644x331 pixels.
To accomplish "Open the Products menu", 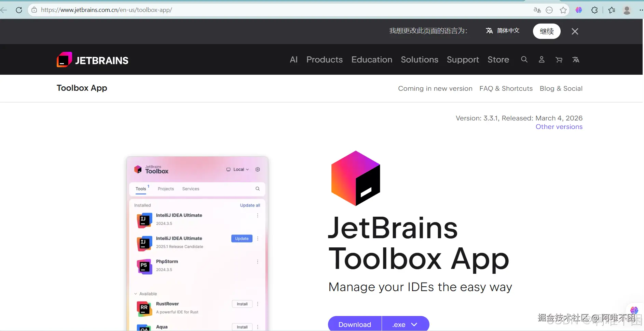I will (x=325, y=60).
